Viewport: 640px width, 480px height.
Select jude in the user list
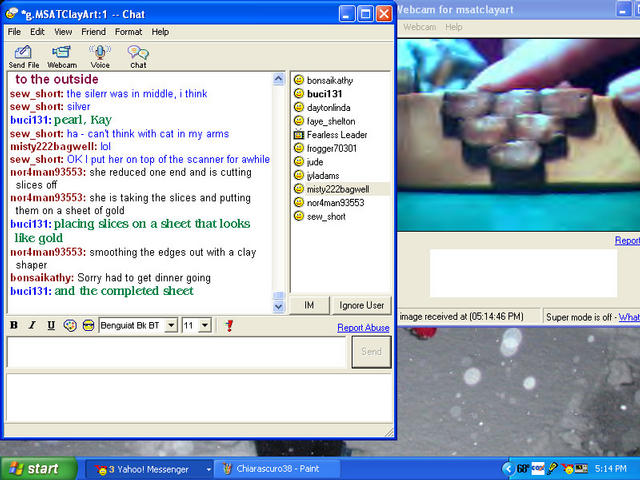(x=315, y=162)
